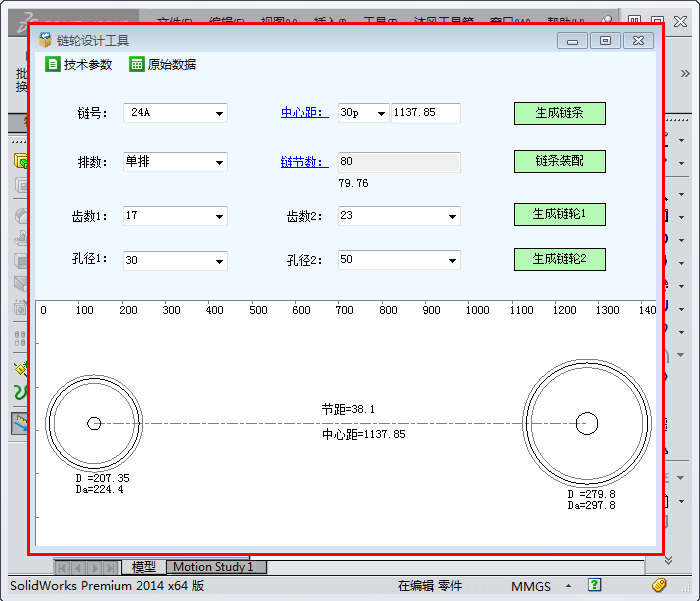The height and width of the screenshot is (601, 700).
Task: Click the 中心距 hyperlink label
Action: pos(304,113)
